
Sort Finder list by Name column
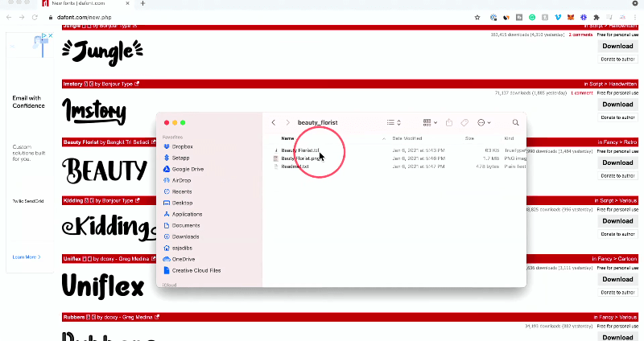[287, 138]
